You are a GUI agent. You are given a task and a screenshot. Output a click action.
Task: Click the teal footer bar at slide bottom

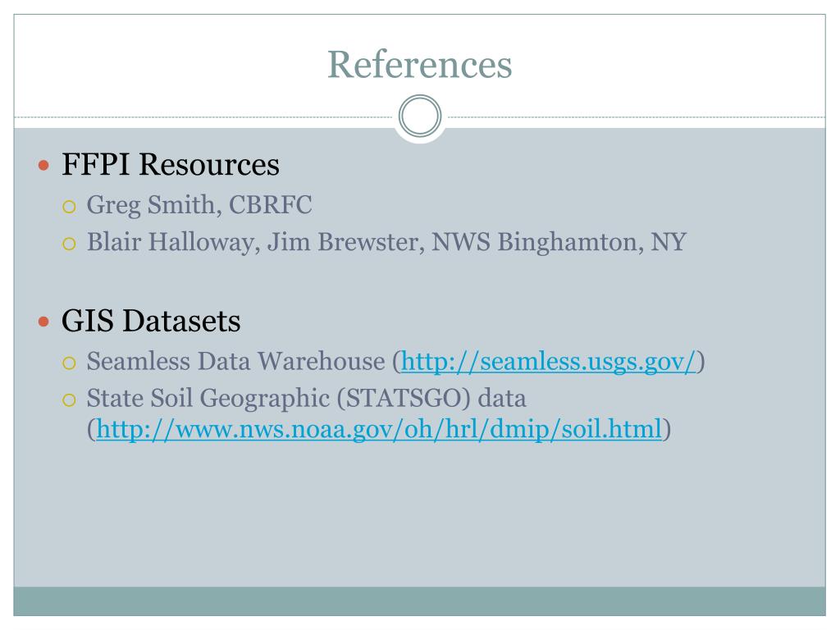(x=419, y=601)
